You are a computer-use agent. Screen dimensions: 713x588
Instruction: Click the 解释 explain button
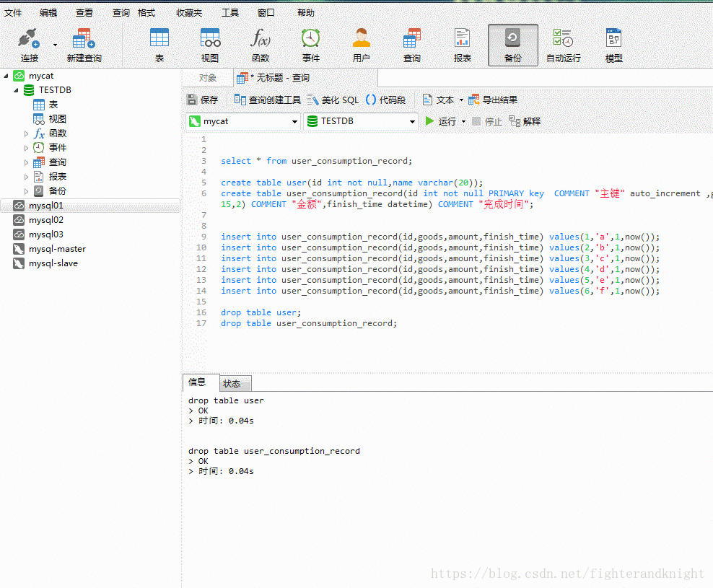(x=525, y=121)
